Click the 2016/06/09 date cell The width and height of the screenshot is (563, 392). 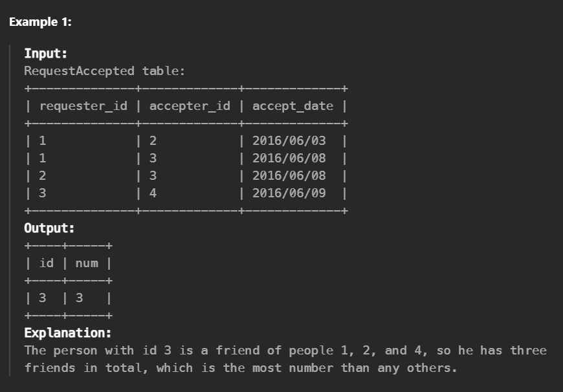pyautogui.click(x=289, y=193)
